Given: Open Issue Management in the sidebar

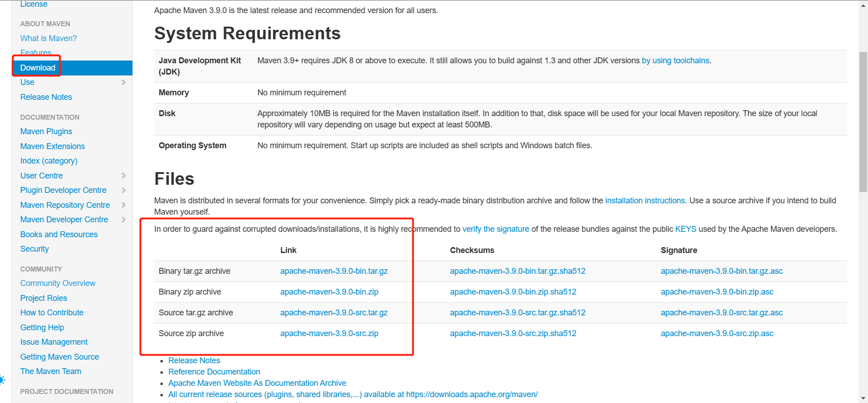Looking at the screenshot, I should click(x=54, y=342).
